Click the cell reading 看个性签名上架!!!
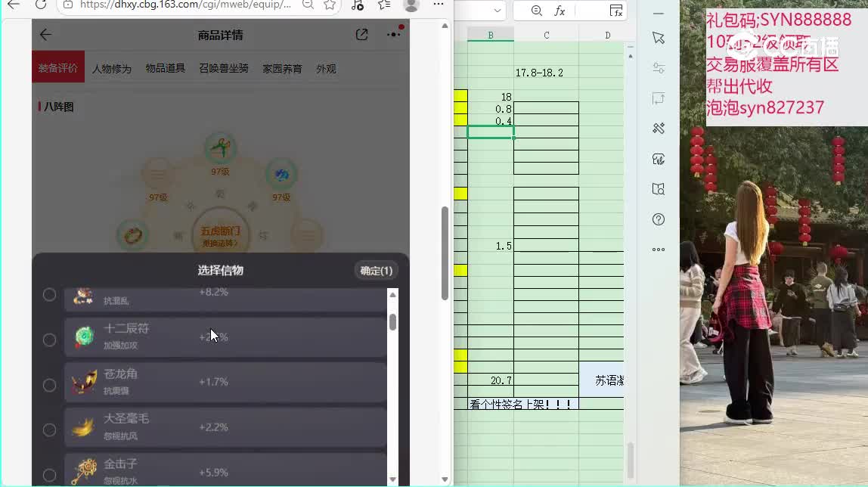This screenshot has height=487, width=868. 523,404
